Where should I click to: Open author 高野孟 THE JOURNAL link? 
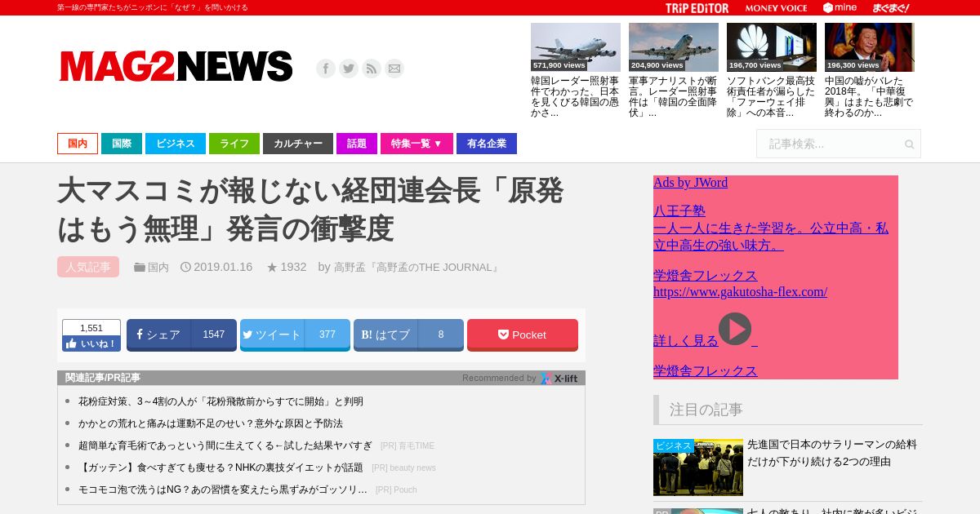417,267
